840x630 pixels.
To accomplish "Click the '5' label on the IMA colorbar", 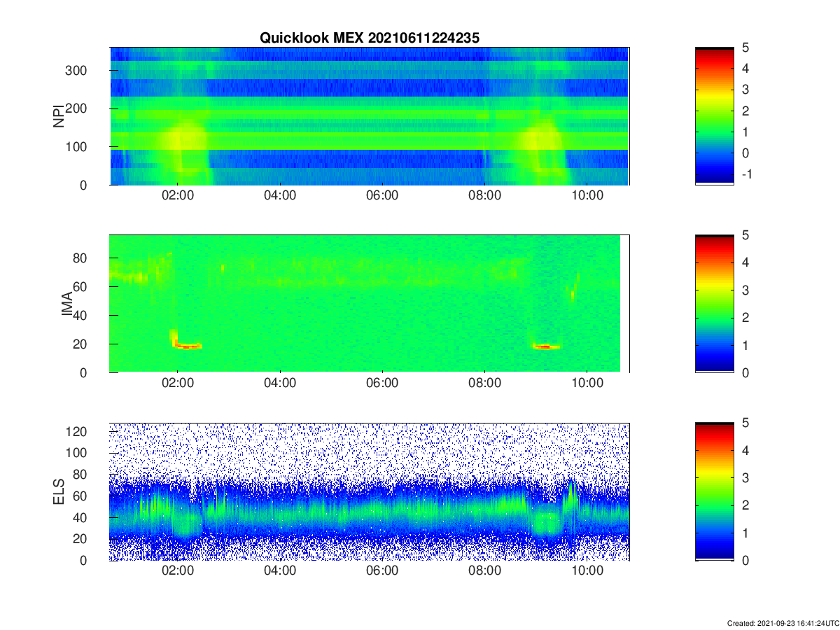I will pyautogui.click(x=746, y=235).
